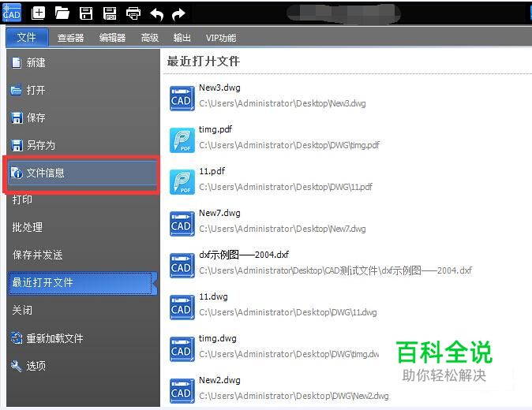Click the CAD icon beside 11.dwg
The height and width of the screenshot is (410, 532).
pos(182,307)
